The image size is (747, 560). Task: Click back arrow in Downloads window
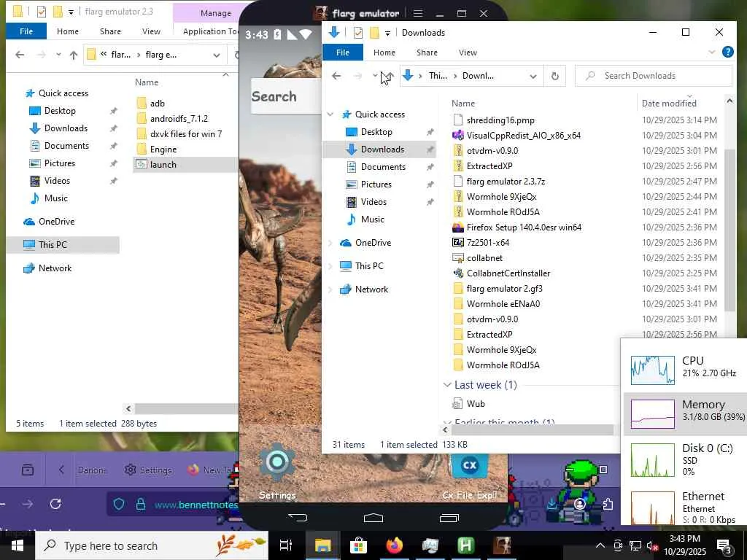[x=336, y=76]
